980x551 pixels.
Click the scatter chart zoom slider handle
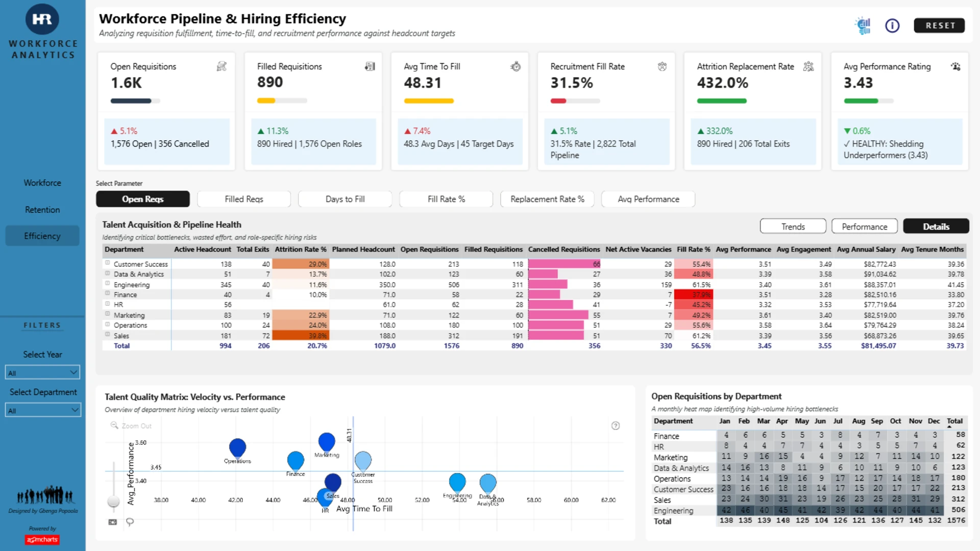(x=113, y=502)
